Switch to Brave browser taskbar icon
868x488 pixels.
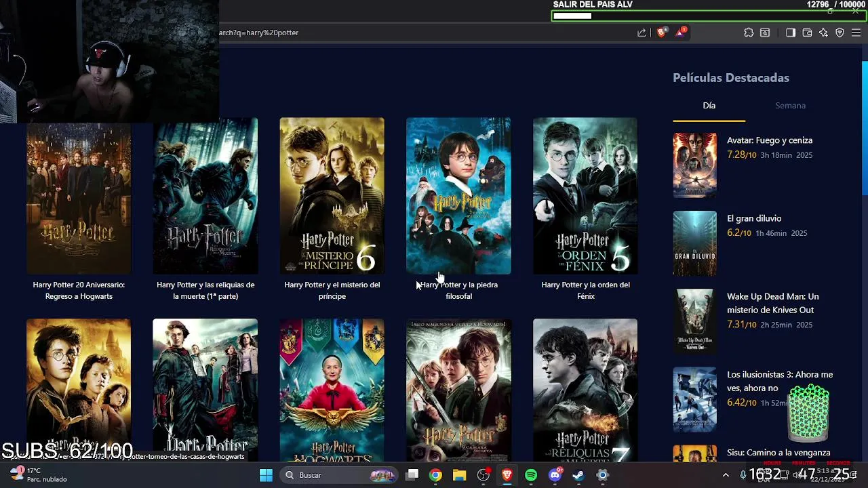[507, 475]
